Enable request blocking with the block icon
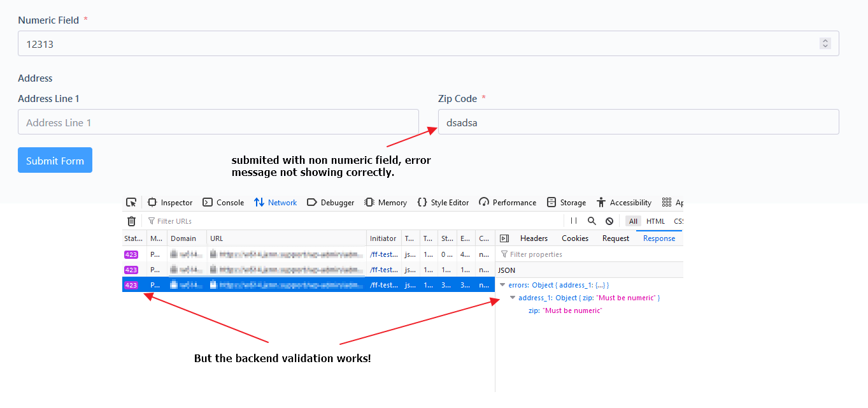The image size is (868, 408). pos(608,221)
